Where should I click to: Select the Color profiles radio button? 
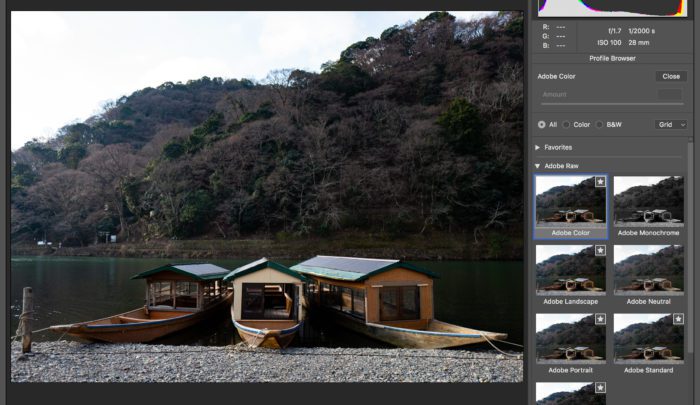pos(566,125)
